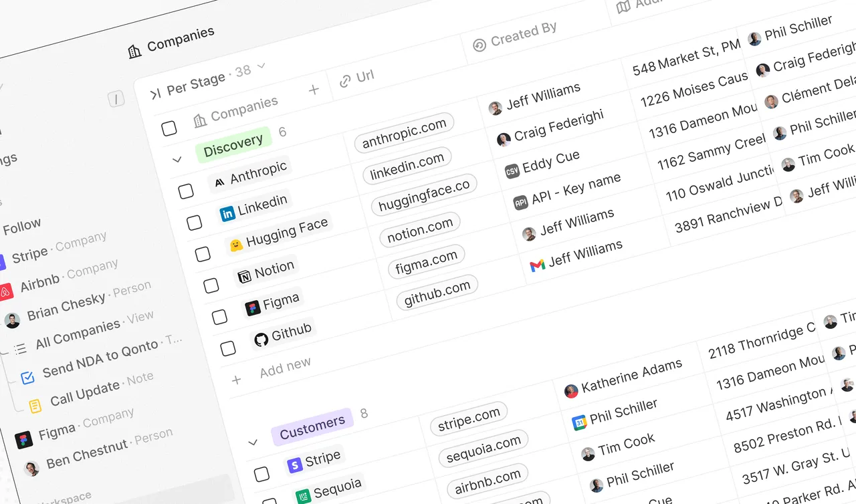The height and width of the screenshot is (504, 856).
Task: Open Figma · Company in the sidebar
Action: tap(74, 428)
